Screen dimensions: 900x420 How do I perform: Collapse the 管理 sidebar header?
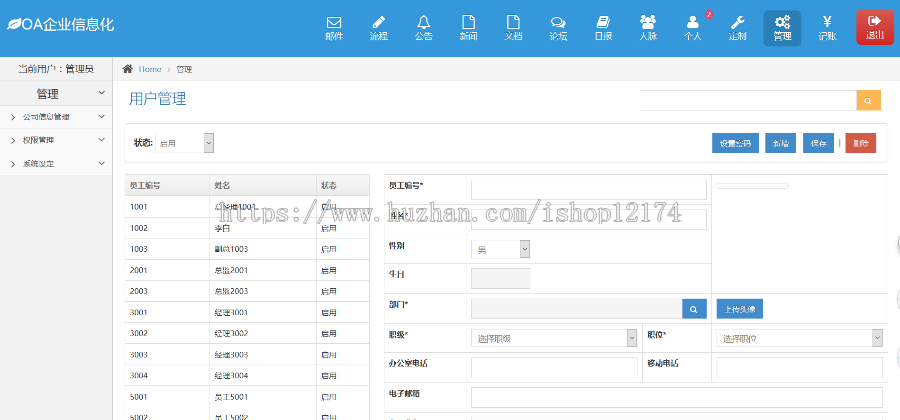pyautogui.click(x=56, y=94)
